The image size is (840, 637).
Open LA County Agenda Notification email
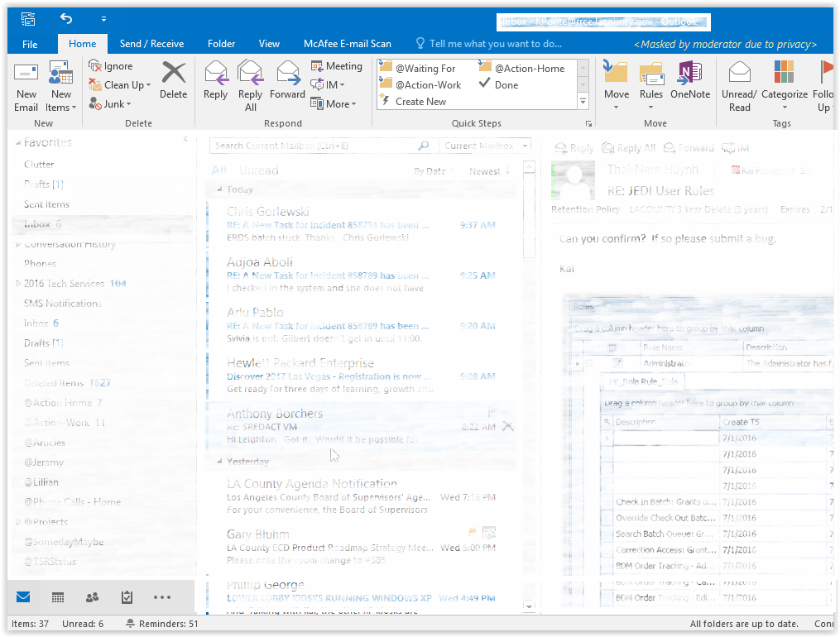pos(361,496)
